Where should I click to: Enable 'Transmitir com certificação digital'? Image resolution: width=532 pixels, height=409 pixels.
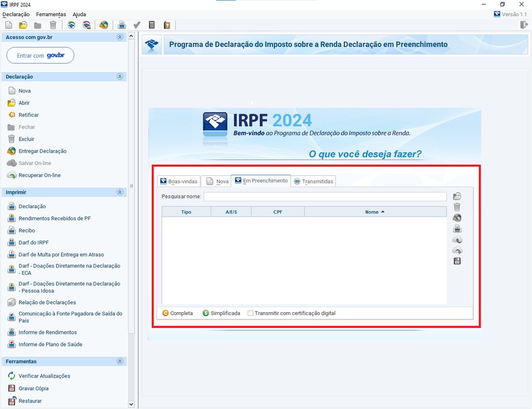(251, 313)
